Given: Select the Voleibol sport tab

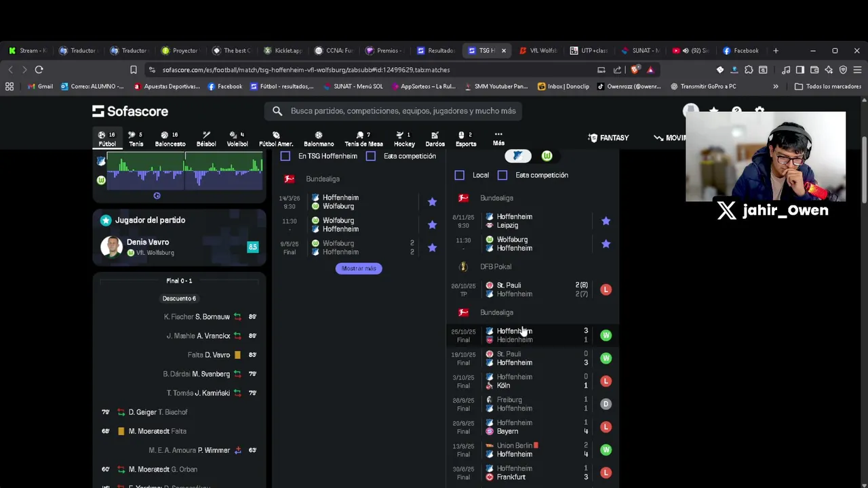Looking at the screenshot, I should pos(237,139).
